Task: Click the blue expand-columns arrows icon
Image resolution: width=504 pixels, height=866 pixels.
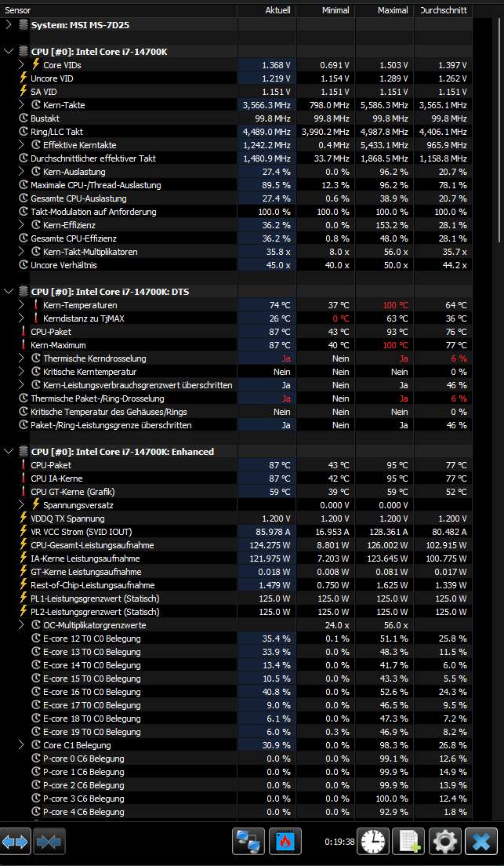Action: (x=15, y=842)
